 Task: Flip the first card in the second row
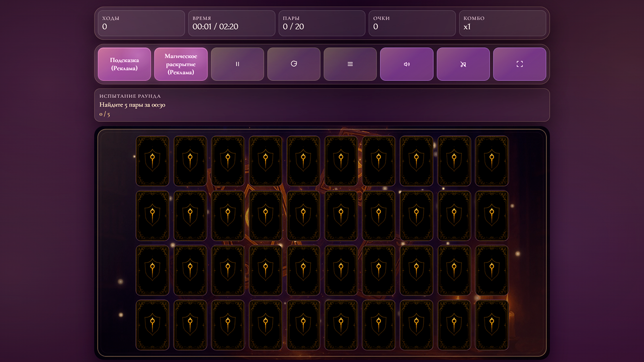coord(152,216)
